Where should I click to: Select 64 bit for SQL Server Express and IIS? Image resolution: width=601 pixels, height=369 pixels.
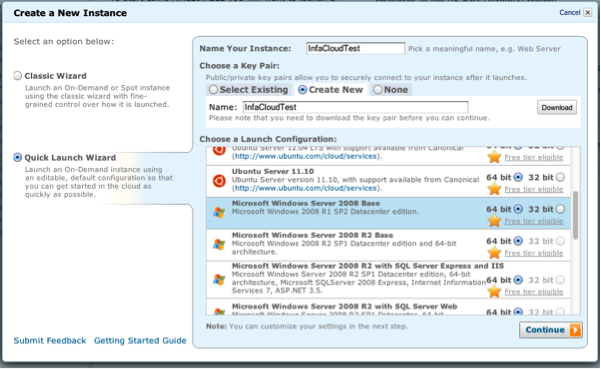coord(518,280)
